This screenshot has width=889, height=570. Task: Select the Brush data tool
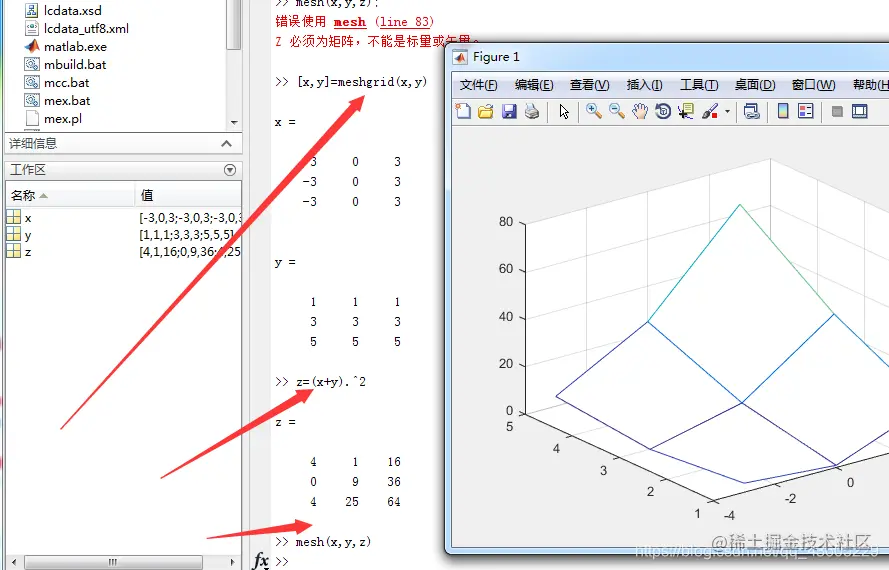click(x=710, y=111)
